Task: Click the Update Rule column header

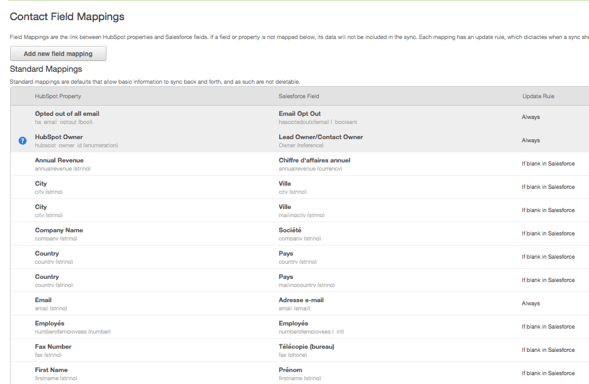Action: (538, 96)
